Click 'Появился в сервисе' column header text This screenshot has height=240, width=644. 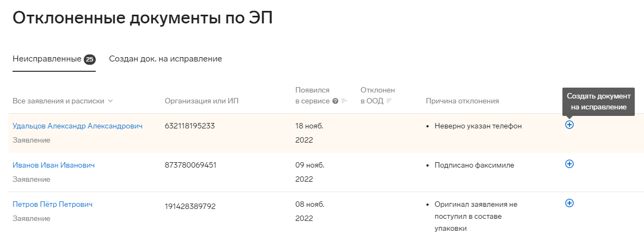[x=313, y=95]
